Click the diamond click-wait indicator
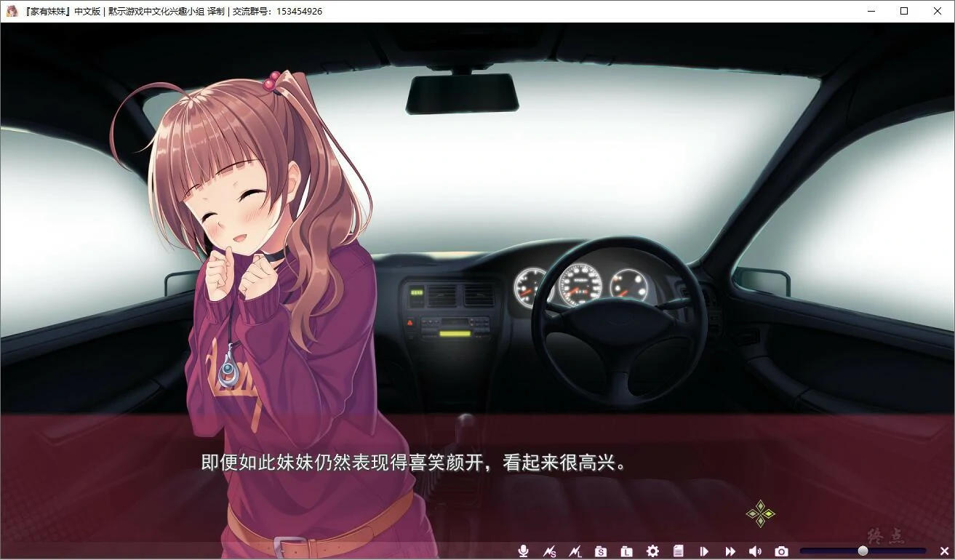Viewport: 955px width, 560px height. (760, 514)
